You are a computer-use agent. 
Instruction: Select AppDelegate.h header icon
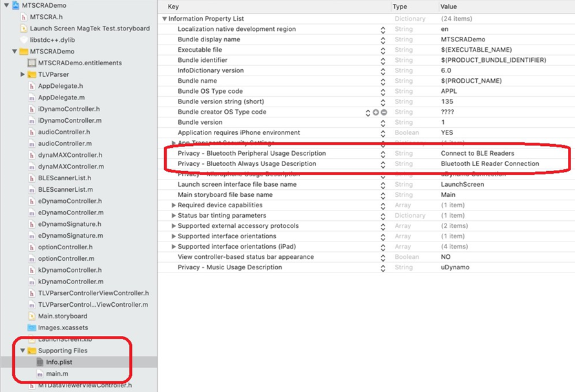(x=32, y=86)
